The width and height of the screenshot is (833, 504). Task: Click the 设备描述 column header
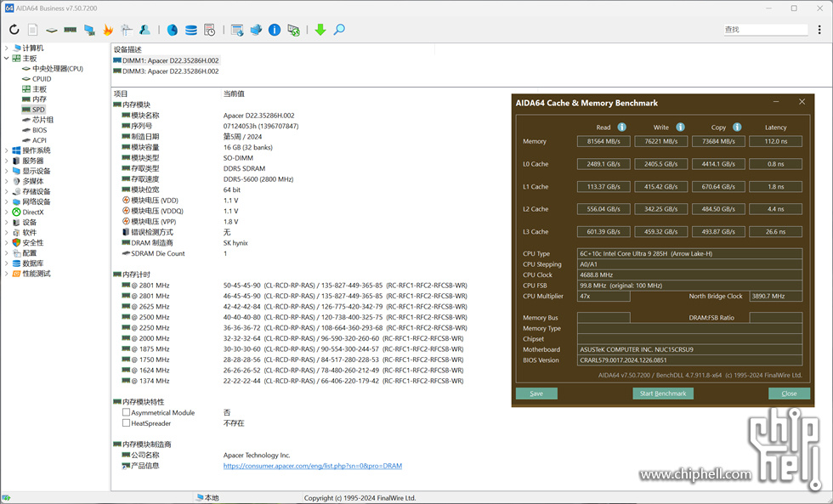coord(127,49)
